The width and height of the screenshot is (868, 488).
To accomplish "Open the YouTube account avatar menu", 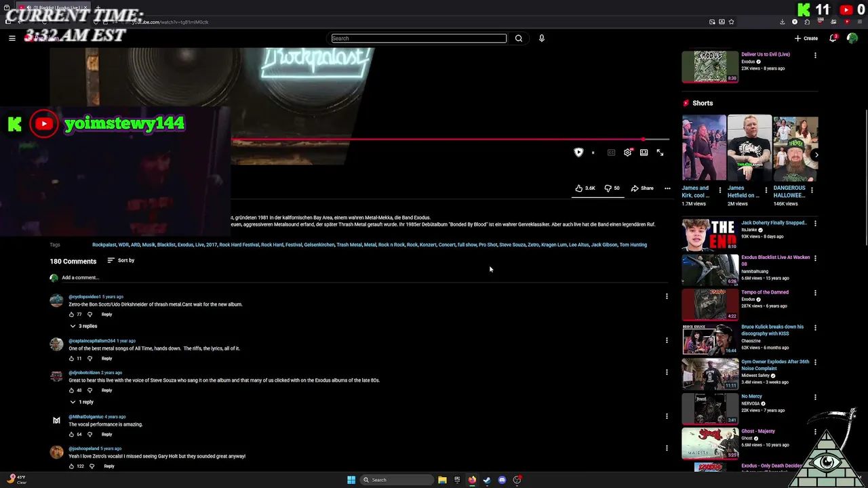I will click(x=852, y=38).
